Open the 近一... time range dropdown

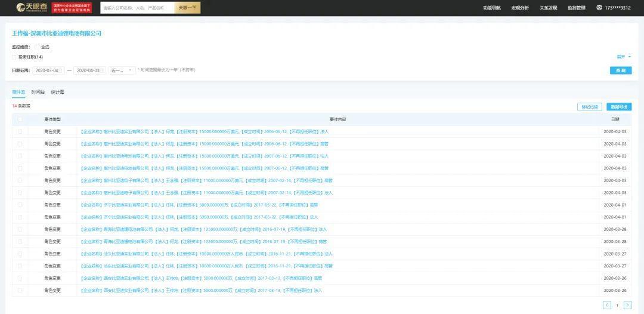(x=122, y=70)
